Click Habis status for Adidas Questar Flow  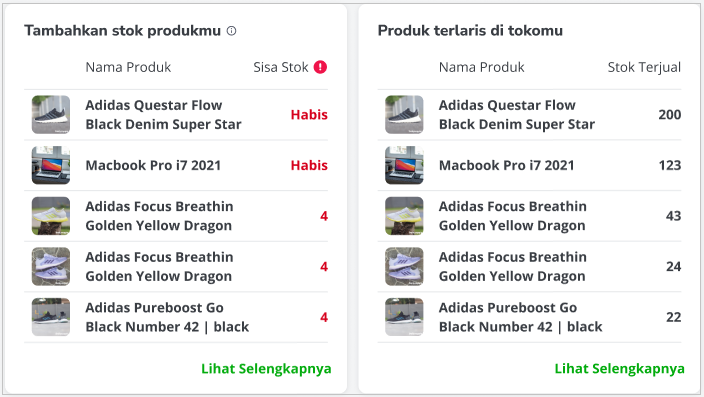[x=309, y=115]
